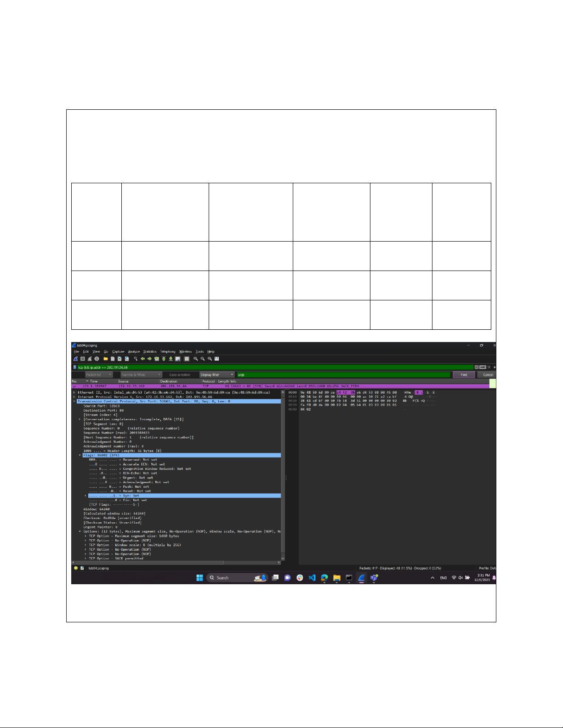This screenshot has height=728, width=563.
Task: Toggle the Case sensitive search option
Action: (179, 375)
